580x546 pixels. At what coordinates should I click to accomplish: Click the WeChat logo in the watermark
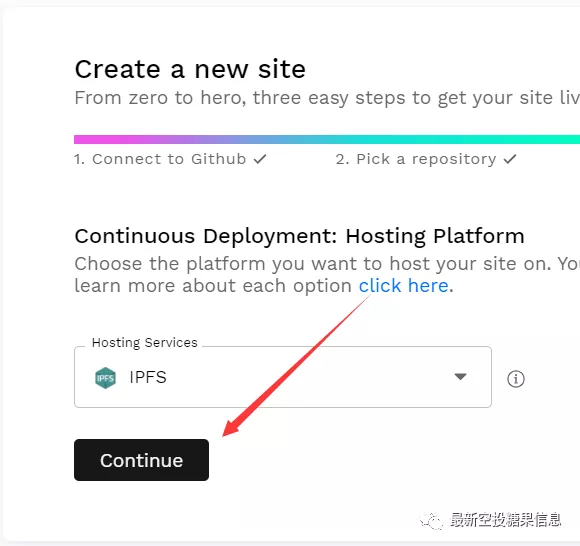click(431, 521)
